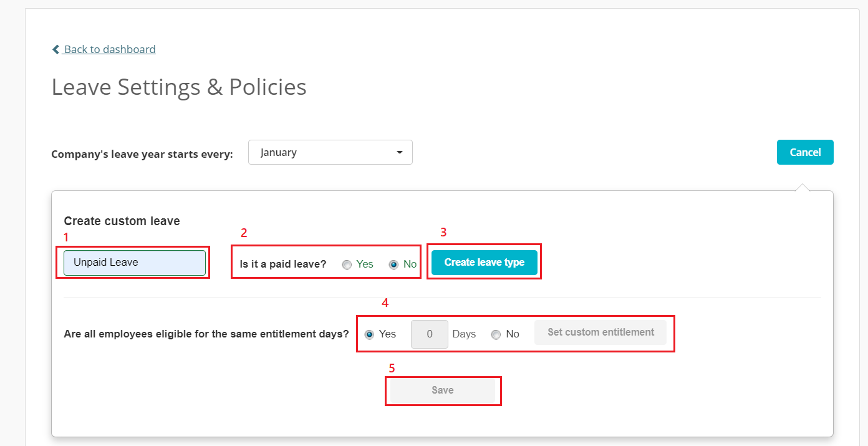Select Yes for same entitlement days
Screen dimensions: 868x446
pos(369,334)
